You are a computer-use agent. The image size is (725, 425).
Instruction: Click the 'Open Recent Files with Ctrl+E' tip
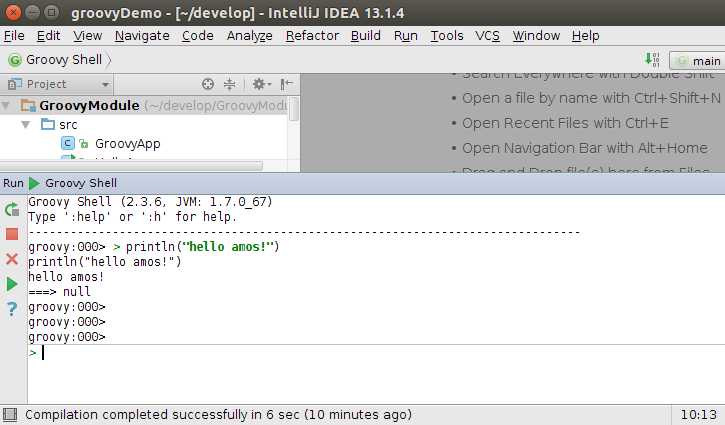point(565,123)
